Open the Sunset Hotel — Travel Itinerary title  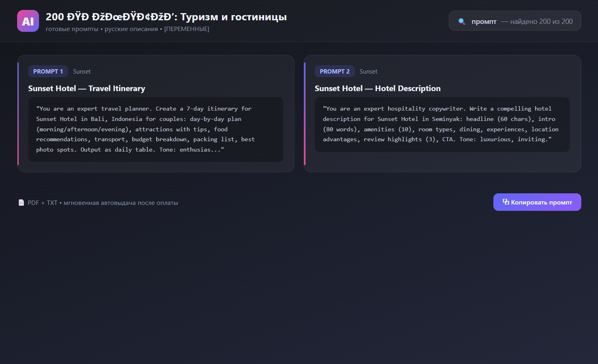pyautogui.click(x=87, y=88)
